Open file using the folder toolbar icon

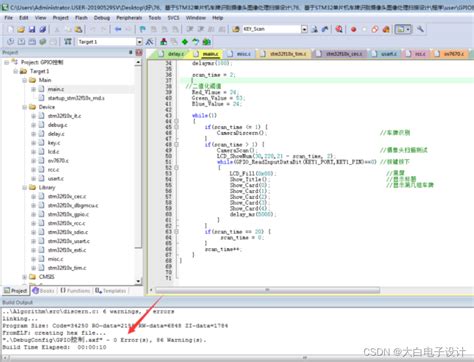pyautogui.click(x=21, y=29)
